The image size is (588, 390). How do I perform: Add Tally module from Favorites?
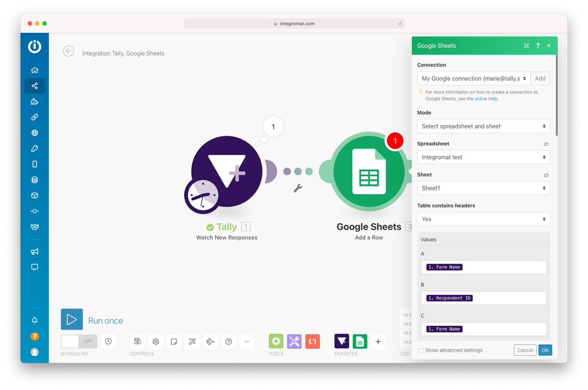(x=342, y=341)
